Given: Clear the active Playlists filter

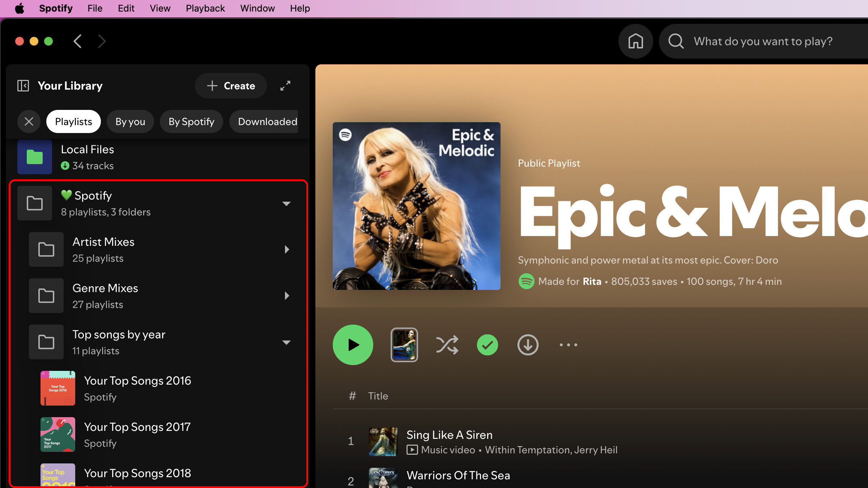Looking at the screenshot, I should point(29,121).
